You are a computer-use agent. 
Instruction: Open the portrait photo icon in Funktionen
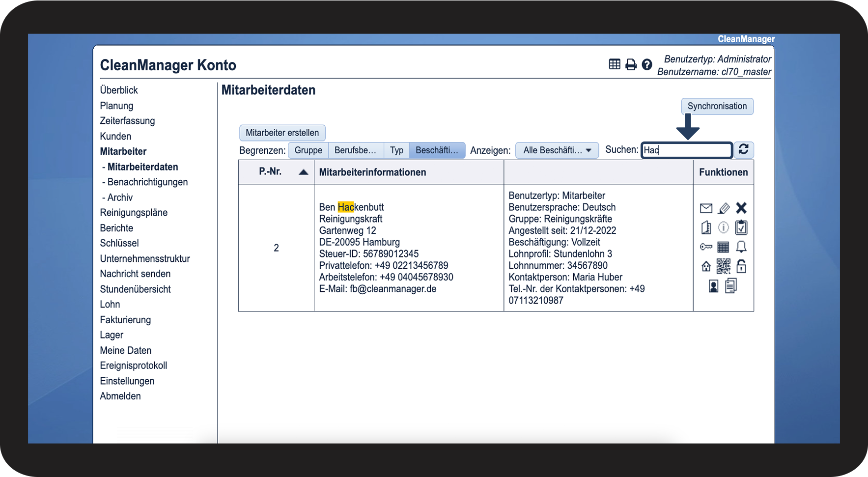coord(714,286)
